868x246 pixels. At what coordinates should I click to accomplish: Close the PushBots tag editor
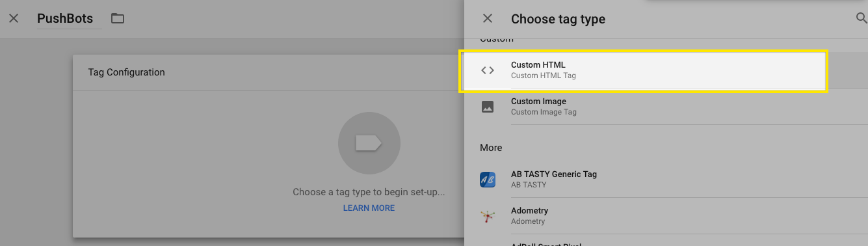pos(14,18)
